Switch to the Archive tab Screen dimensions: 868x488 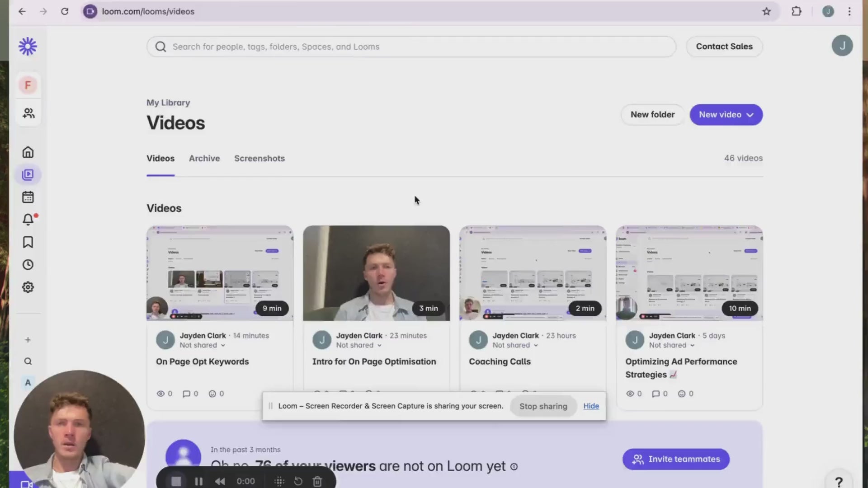204,159
